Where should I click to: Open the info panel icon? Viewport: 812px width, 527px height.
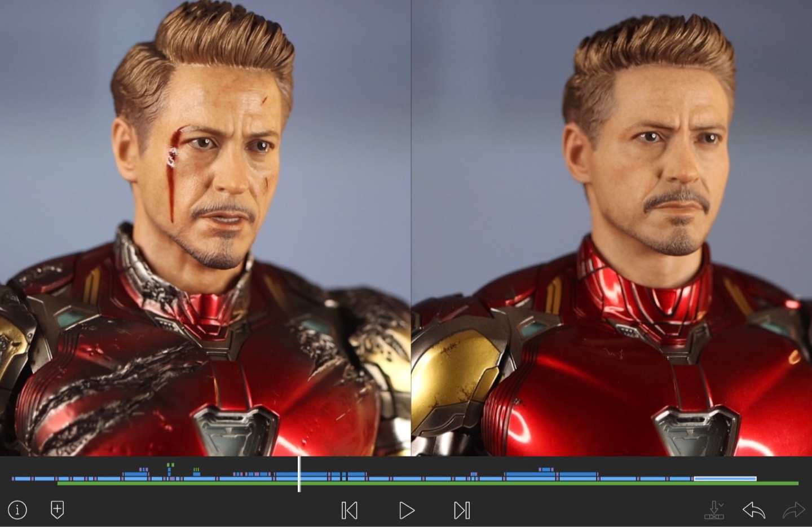[x=17, y=510]
